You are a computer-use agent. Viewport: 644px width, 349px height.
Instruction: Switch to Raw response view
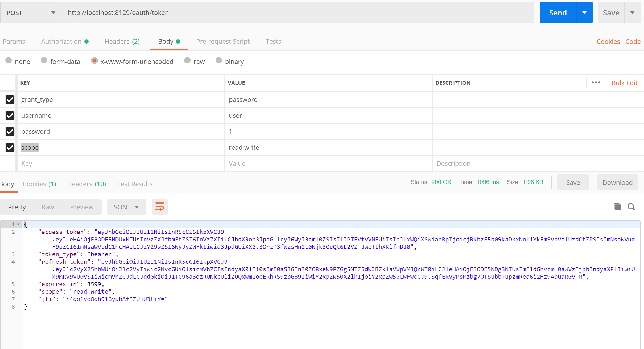point(48,207)
